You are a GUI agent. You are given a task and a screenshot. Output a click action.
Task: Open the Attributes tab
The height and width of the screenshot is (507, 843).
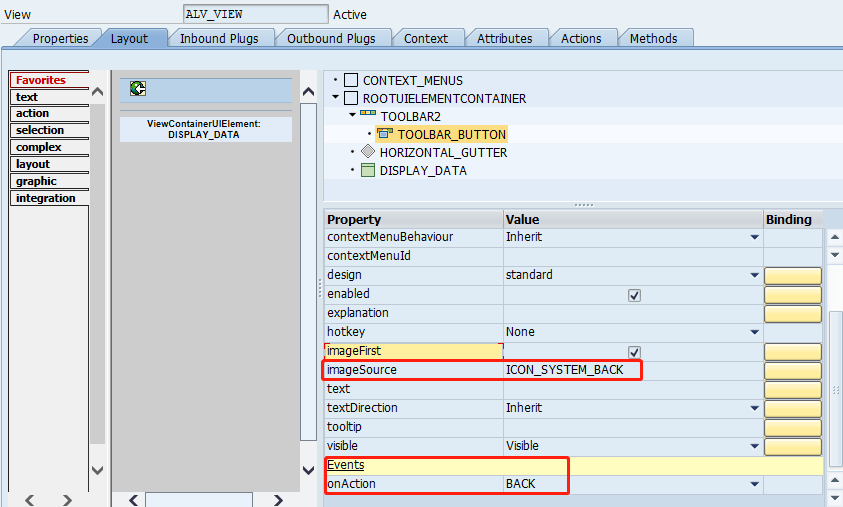click(x=504, y=39)
